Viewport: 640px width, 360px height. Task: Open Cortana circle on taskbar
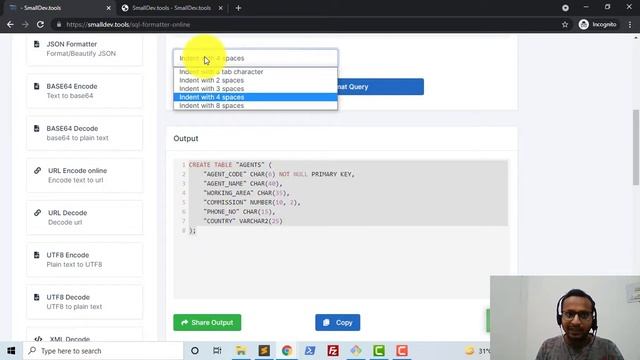(x=195, y=351)
